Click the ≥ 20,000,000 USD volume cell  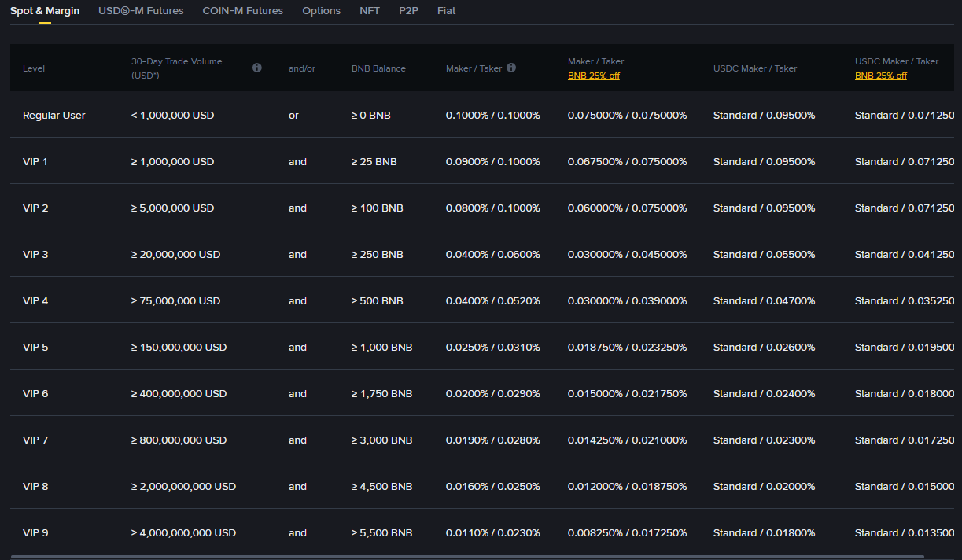175,254
